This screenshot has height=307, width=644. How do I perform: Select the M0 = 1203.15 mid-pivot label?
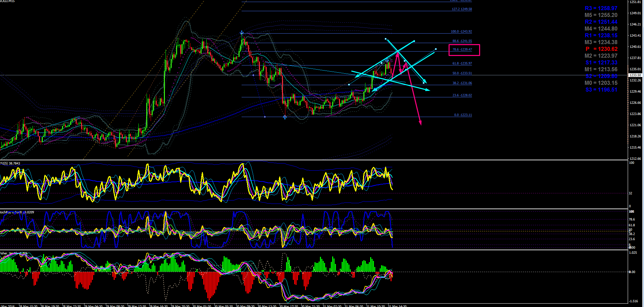click(601, 83)
